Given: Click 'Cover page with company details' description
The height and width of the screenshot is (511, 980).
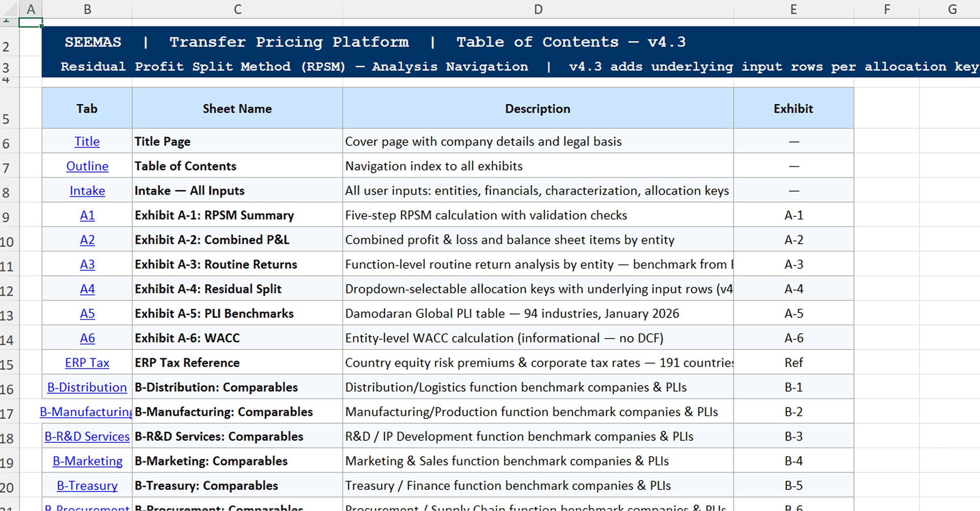Looking at the screenshot, I should click(x=538, y=141).
